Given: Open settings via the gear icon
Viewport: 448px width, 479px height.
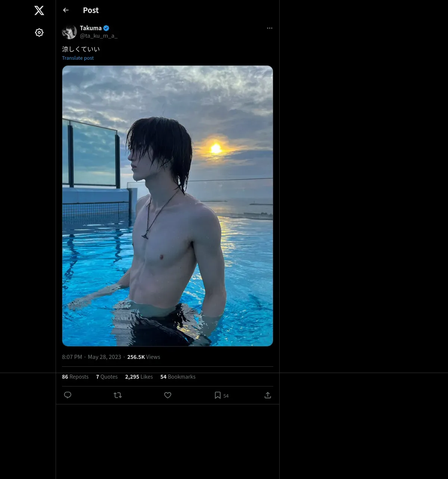Looking at the screenshot, I should click(x=39, y=32).
